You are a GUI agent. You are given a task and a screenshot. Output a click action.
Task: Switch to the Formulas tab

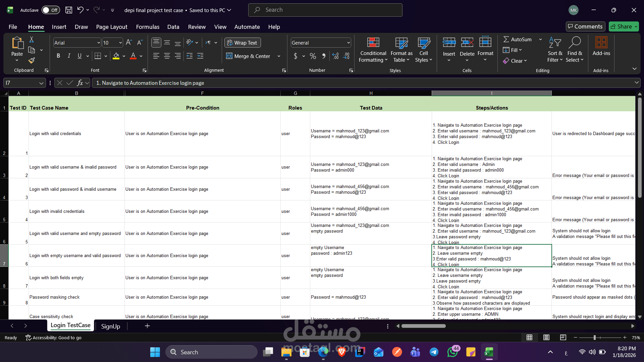pos(148,27)
